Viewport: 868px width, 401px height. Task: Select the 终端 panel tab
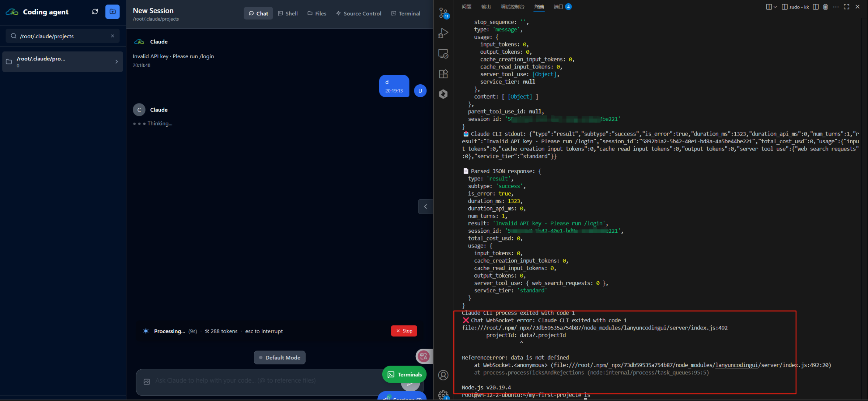[539, 7]
